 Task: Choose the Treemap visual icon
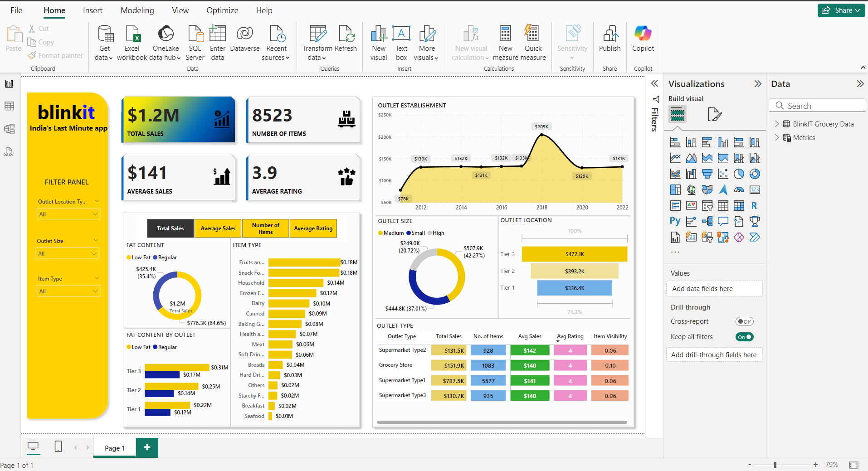[x=675, y=190]
